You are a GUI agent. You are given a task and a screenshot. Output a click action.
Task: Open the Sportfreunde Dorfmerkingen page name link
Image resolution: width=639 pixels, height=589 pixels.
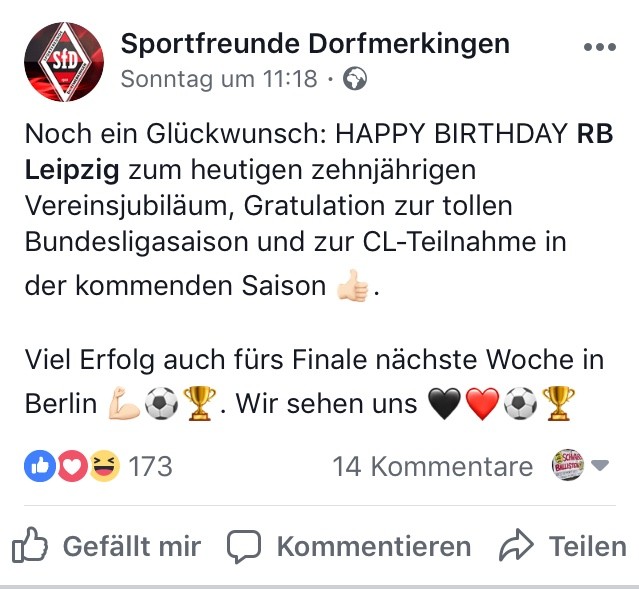click(315, 44)
